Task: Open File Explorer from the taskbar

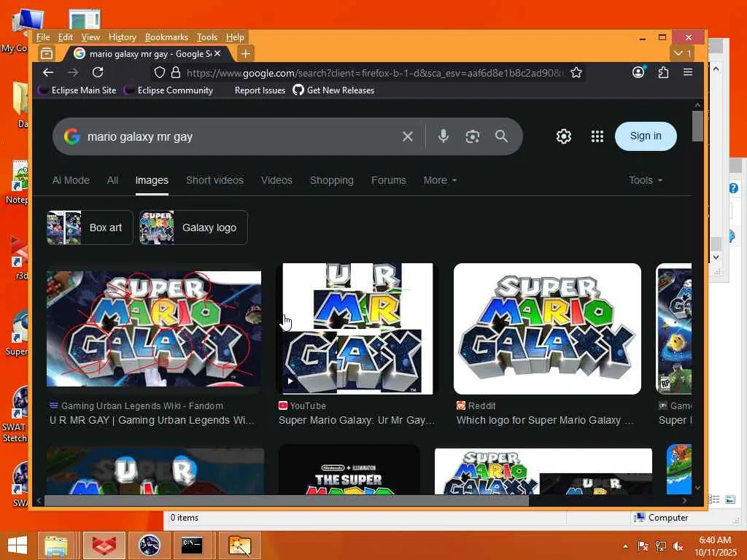Action: coord(56,545)
